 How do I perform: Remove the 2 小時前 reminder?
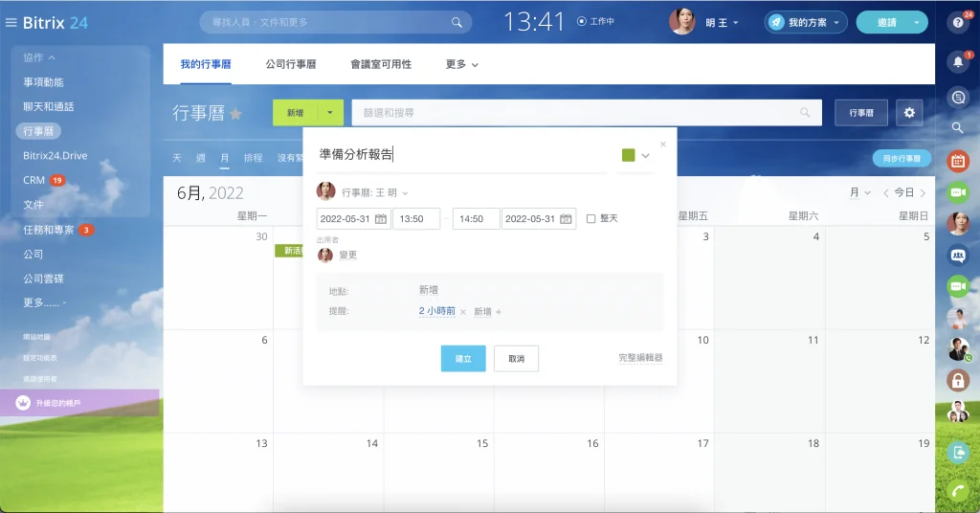[x=463, y=312]
